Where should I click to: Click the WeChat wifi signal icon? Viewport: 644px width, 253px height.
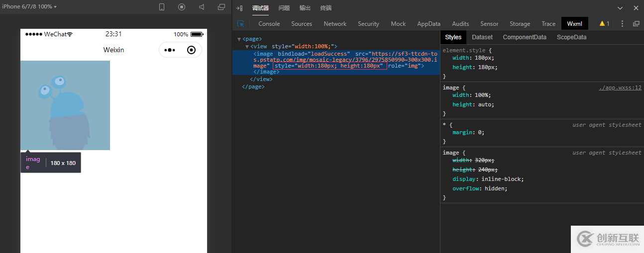click(x=70, y=34)
